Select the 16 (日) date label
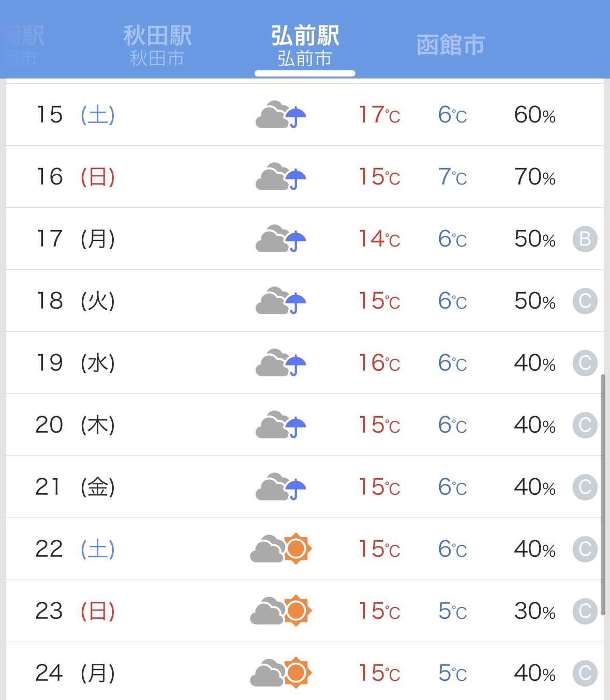 pos(75,177)
